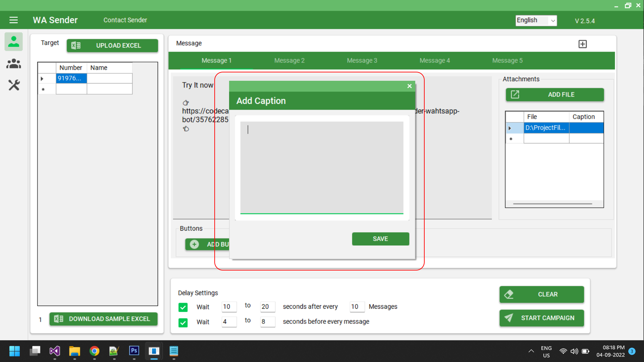Open Photoshop from the taskbar

[134, 351]
